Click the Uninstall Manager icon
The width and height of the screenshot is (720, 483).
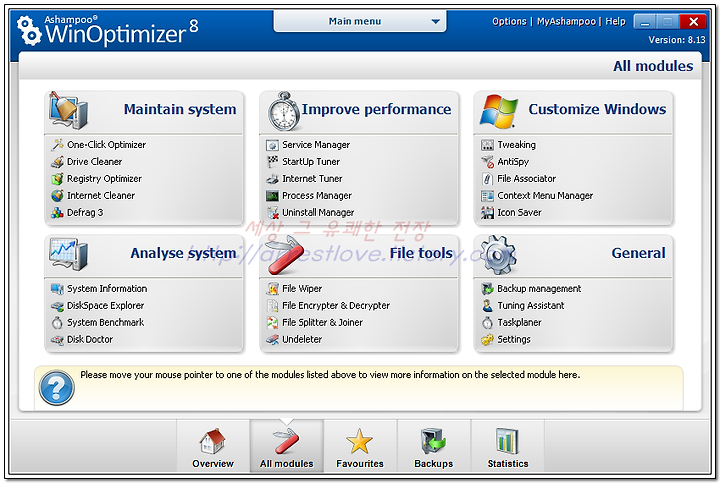[272, 213]
